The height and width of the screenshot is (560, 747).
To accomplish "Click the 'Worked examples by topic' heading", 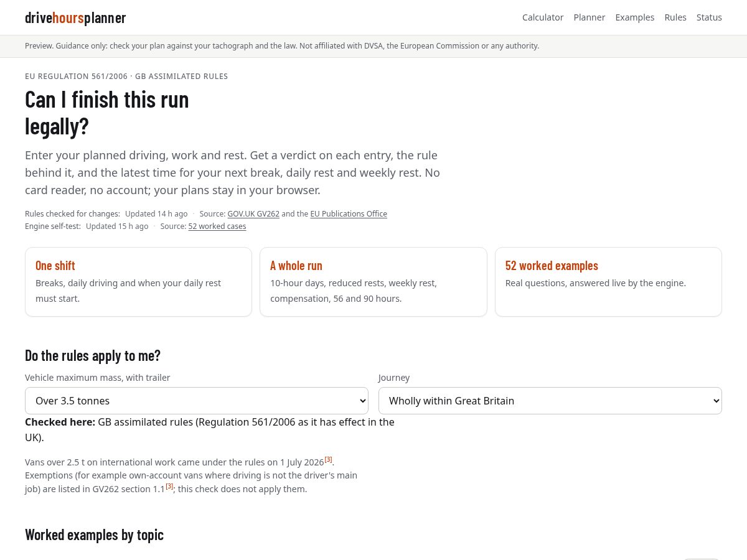I will coord(94,534).
